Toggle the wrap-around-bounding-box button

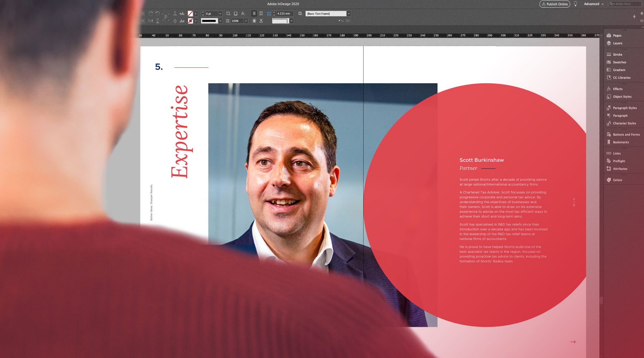tap(261, 14)
